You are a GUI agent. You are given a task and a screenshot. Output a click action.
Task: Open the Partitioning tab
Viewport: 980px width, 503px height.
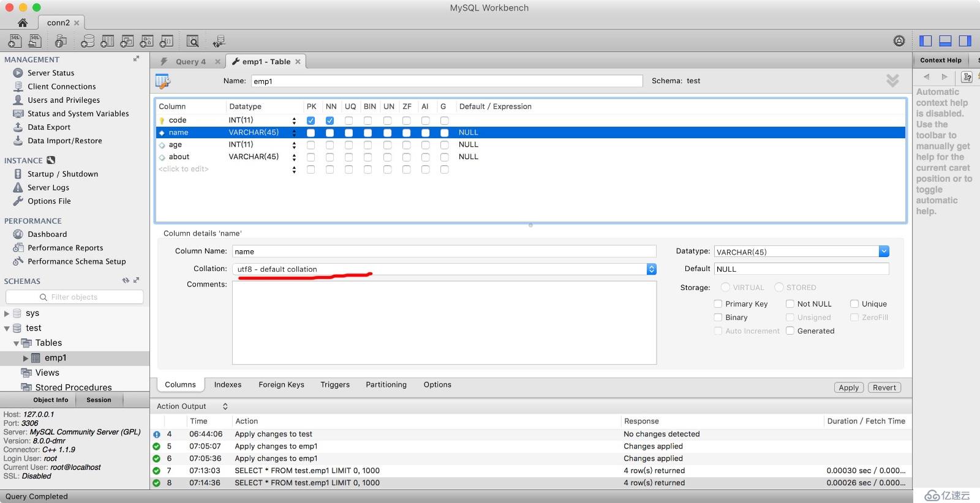[386, 385]
